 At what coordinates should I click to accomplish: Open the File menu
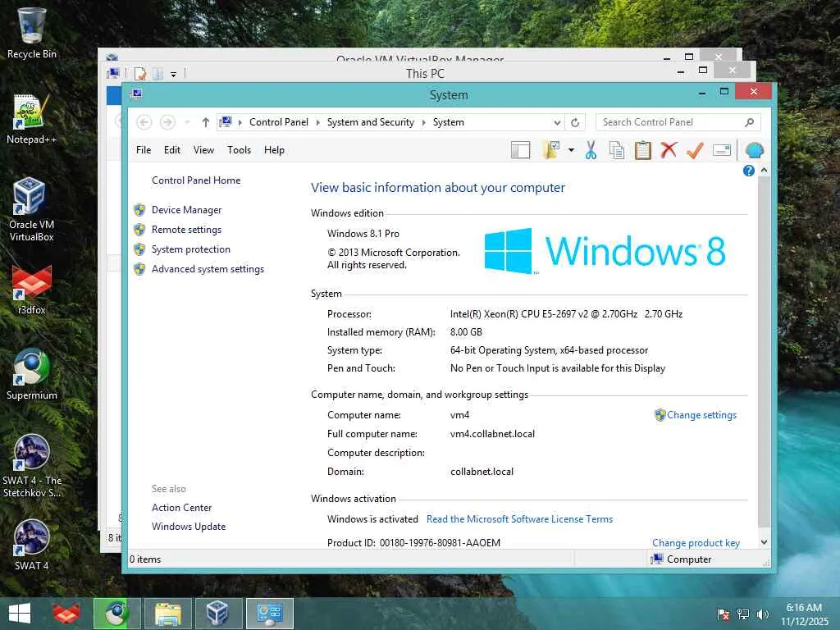point(144,150)
